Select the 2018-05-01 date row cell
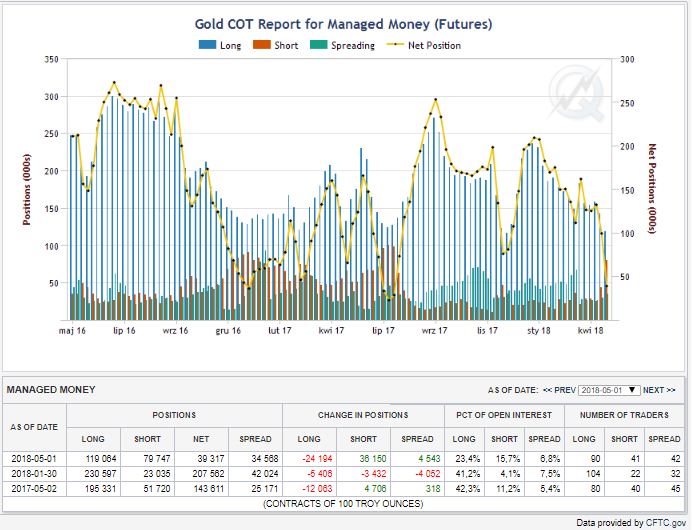692x530 pixels. tap(34, 459)
